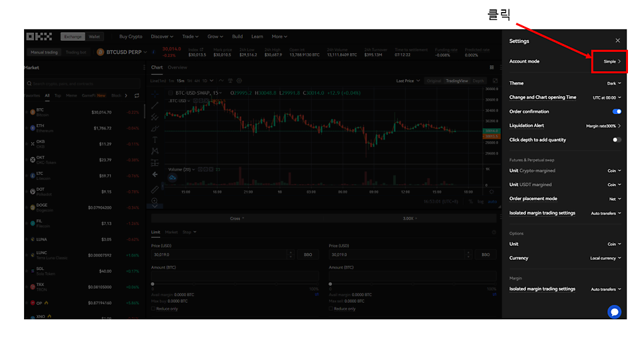
Task: Select the brush drawing tool
Action: point(155,129)
